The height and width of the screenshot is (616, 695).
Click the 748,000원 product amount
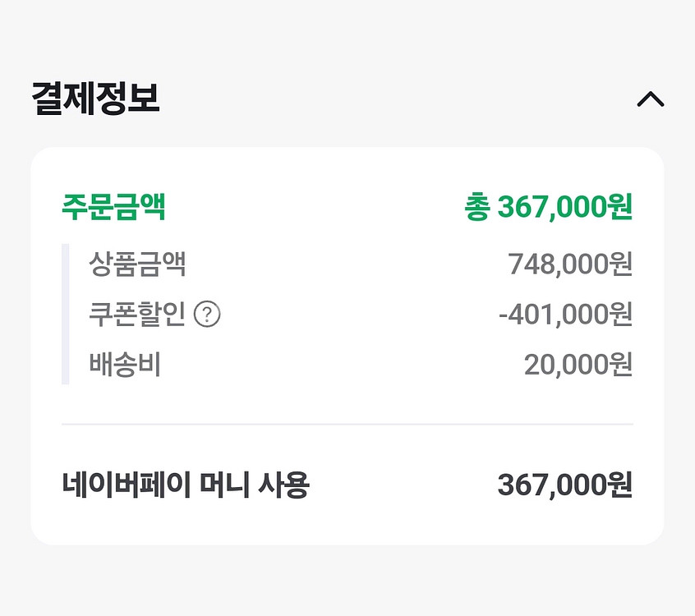point(570,264)
